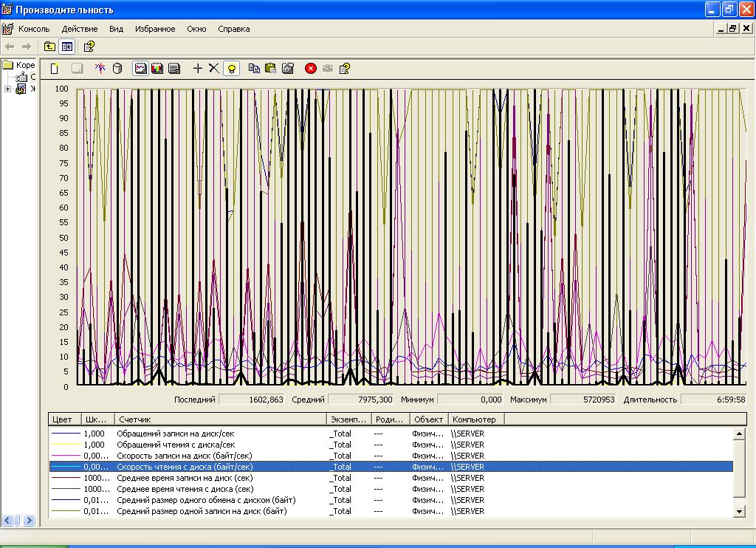Switch to the report view icon
The width and height of the screenshot is (756, 548).
(x=174, y=69)
